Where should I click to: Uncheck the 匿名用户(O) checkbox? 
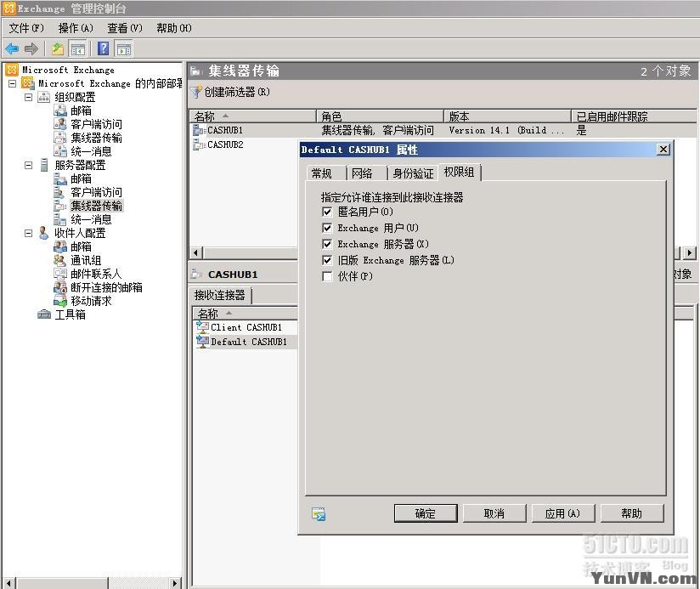pos(327,212)
